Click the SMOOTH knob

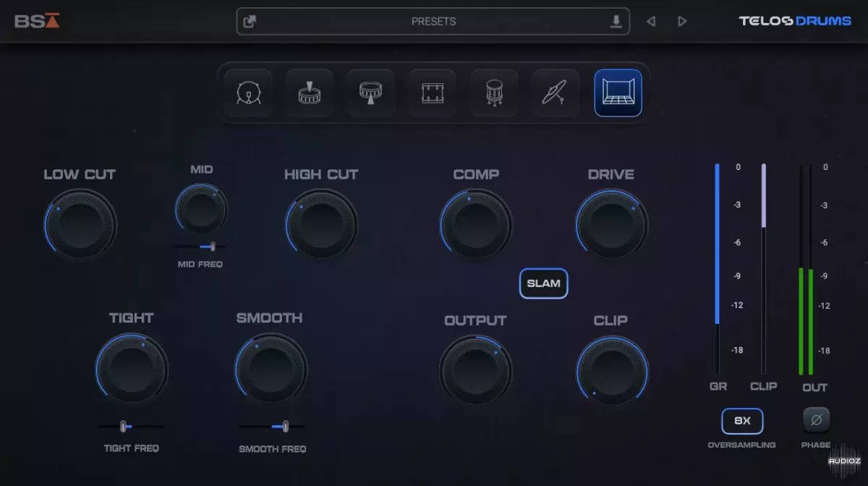click(x=271, y=369)
